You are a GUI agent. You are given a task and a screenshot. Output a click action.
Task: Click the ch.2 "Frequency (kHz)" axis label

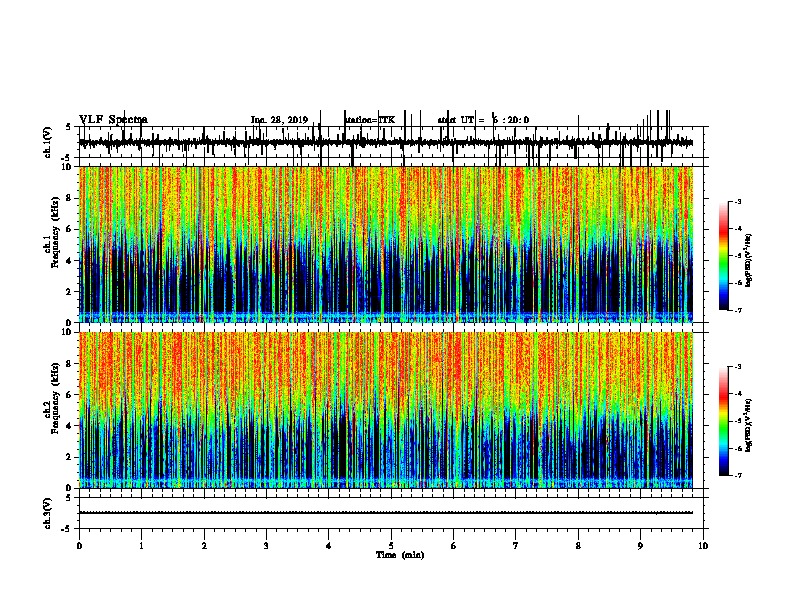54,398
